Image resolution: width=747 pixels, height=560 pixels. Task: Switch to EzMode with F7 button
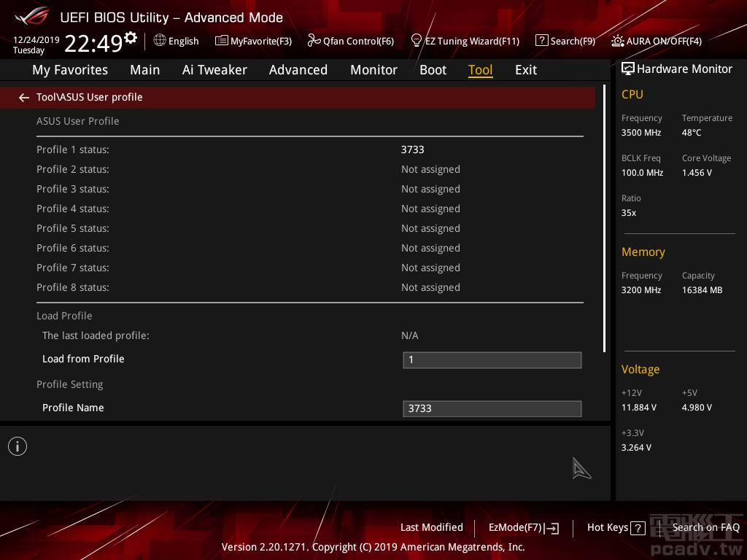tap(523, 527)
